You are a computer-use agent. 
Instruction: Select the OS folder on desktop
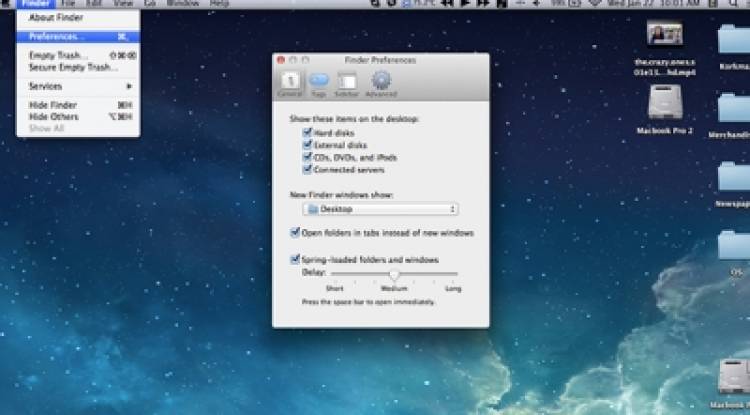735,246
